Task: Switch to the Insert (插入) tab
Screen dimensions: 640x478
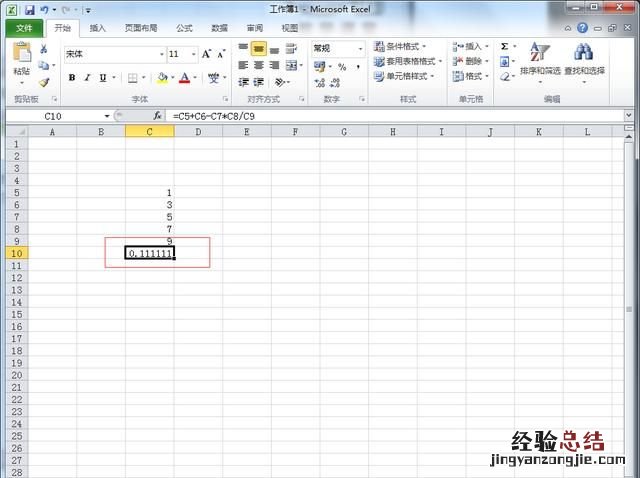Action: (x=97, y=28)
